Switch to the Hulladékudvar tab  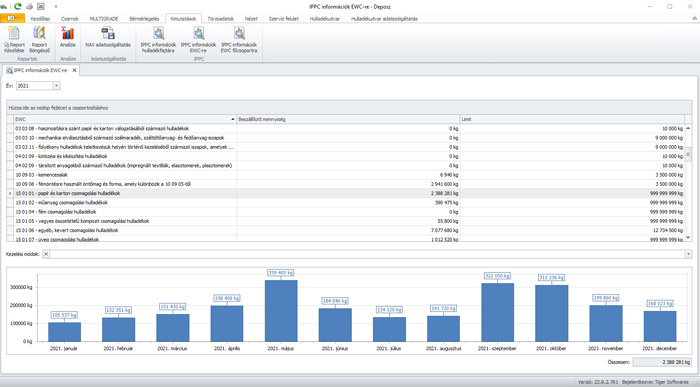(x=325, y=19)
